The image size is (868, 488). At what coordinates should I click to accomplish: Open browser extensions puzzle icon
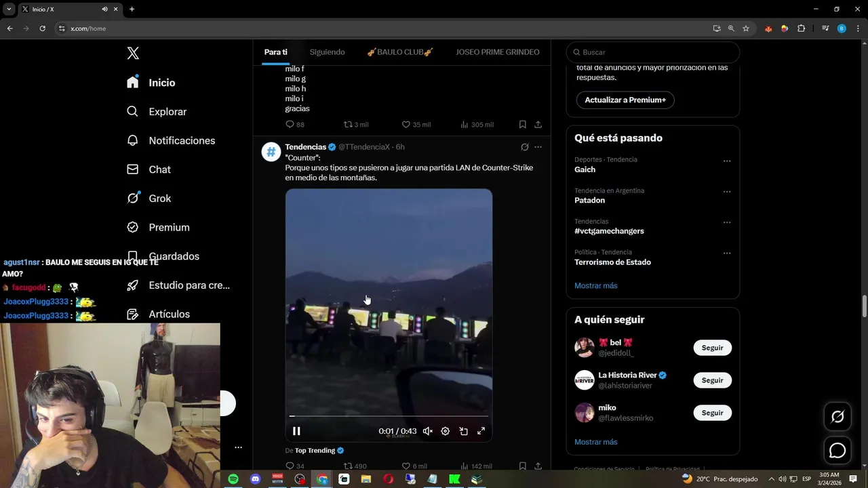tap(801, 28)
